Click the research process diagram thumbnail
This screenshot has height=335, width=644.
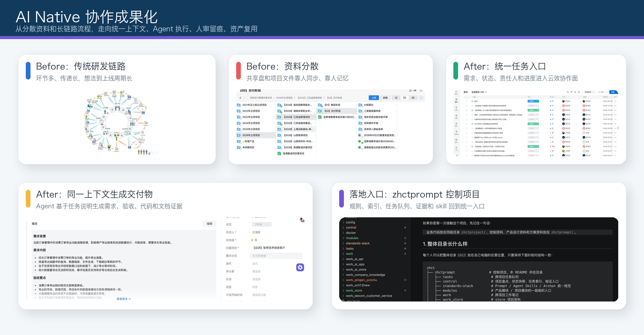[117, 123]
